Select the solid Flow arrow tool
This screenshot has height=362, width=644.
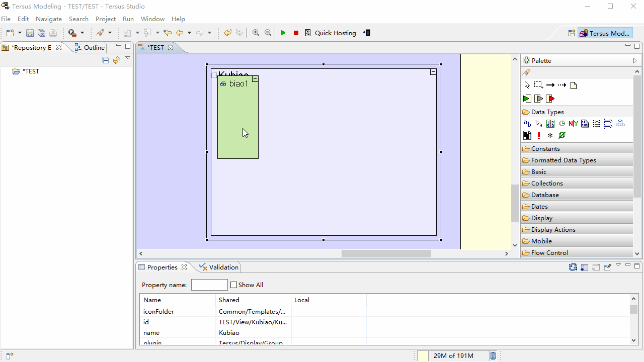(x=550, y=85)
